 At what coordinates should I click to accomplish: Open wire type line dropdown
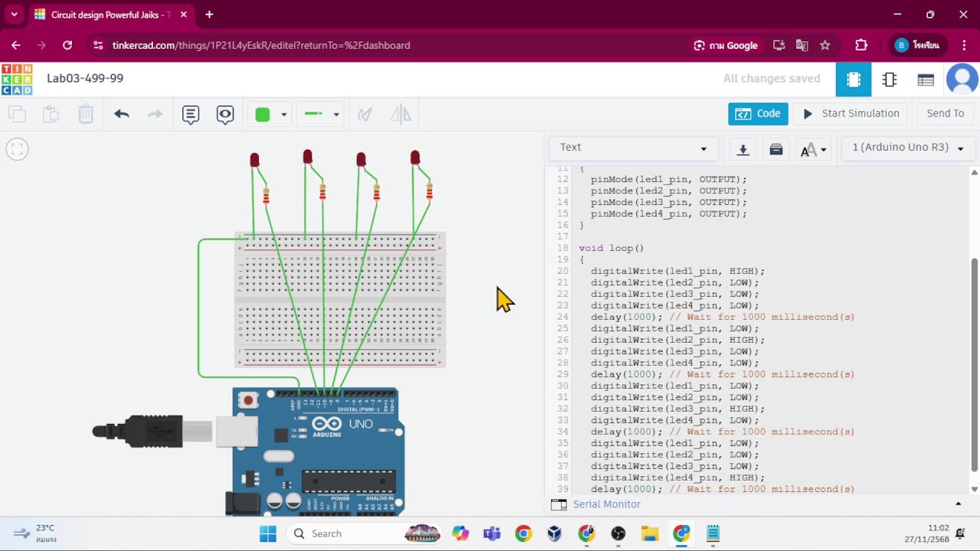(322, 115)
